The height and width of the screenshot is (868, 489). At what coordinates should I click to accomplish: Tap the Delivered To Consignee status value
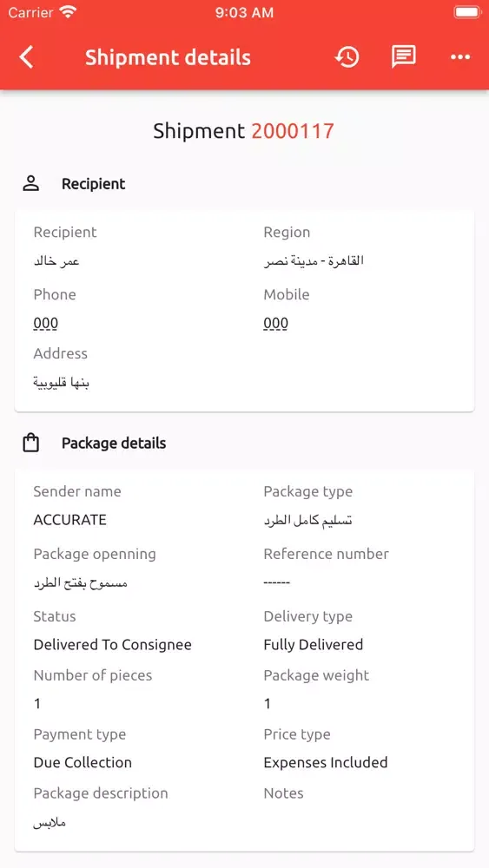click(112, 645)
